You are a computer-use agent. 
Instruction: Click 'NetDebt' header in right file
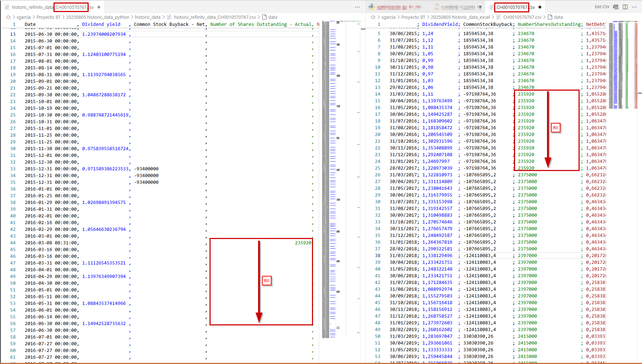(596, 24)
